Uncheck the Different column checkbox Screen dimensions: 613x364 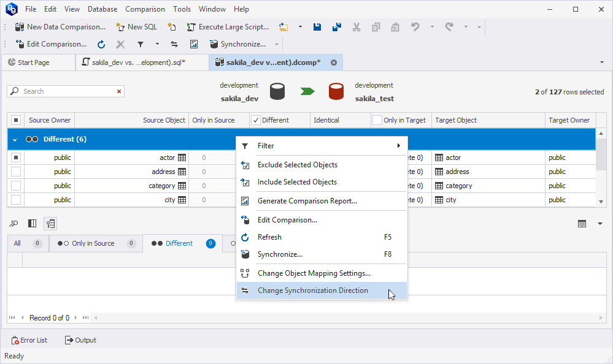pos(256,120)
